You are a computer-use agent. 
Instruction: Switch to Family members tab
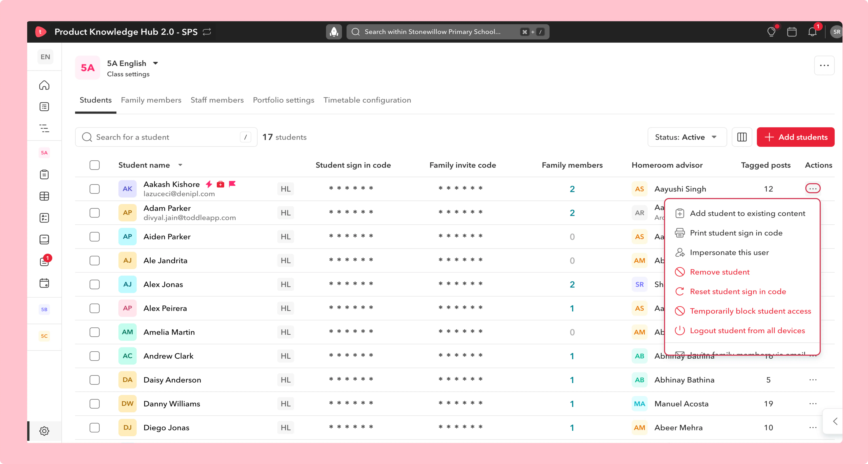coord(151,100)
